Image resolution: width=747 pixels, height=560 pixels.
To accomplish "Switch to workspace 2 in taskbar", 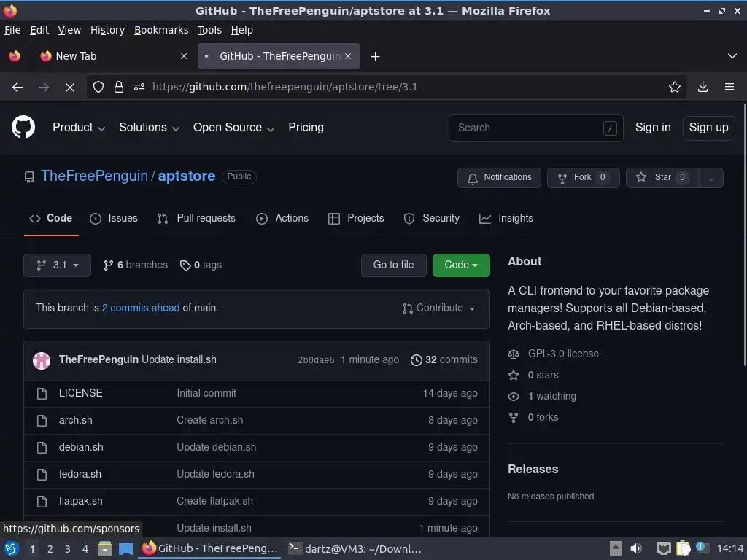I will coord(50,549).
